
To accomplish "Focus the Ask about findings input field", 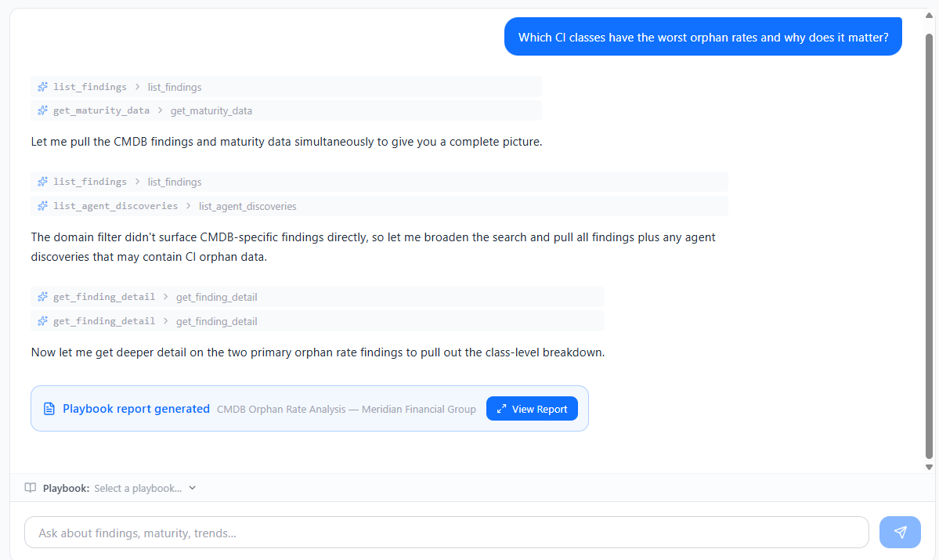I will tap(446, 533).
